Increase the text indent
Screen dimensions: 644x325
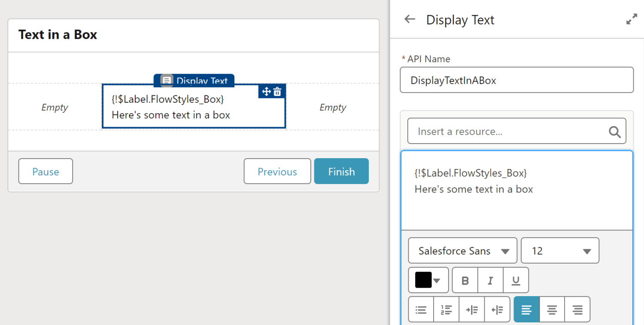471,309
